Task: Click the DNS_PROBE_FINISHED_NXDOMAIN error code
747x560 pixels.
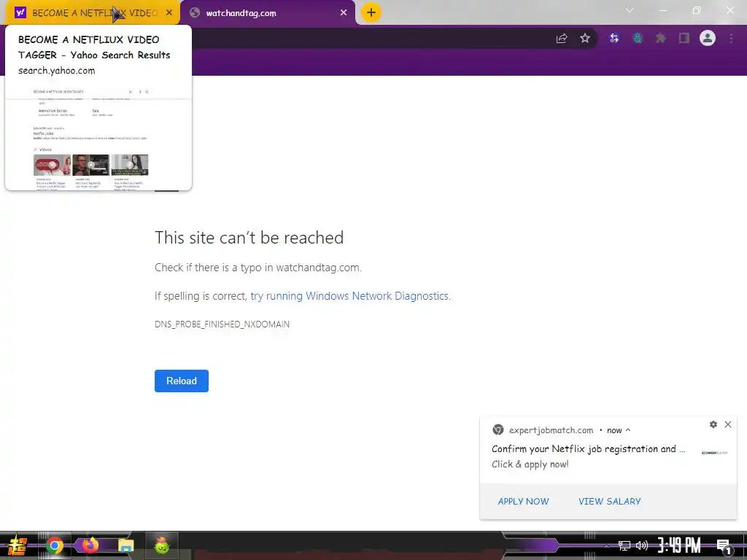Action: (222, 324)
